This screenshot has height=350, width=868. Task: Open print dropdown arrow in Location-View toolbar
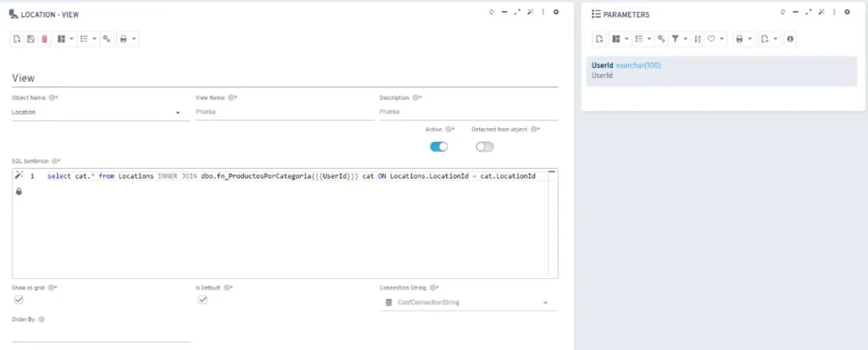pos(134,39)
